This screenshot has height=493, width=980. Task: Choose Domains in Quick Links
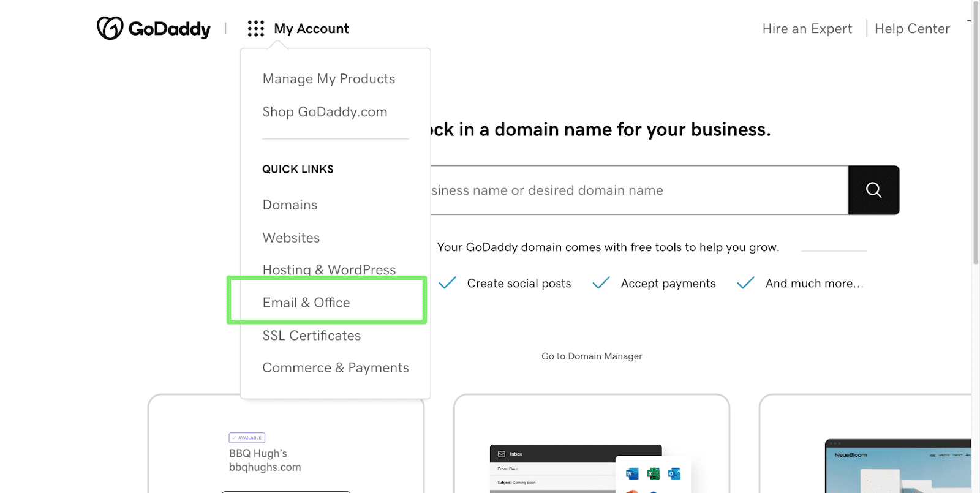(x=290, y=205)
